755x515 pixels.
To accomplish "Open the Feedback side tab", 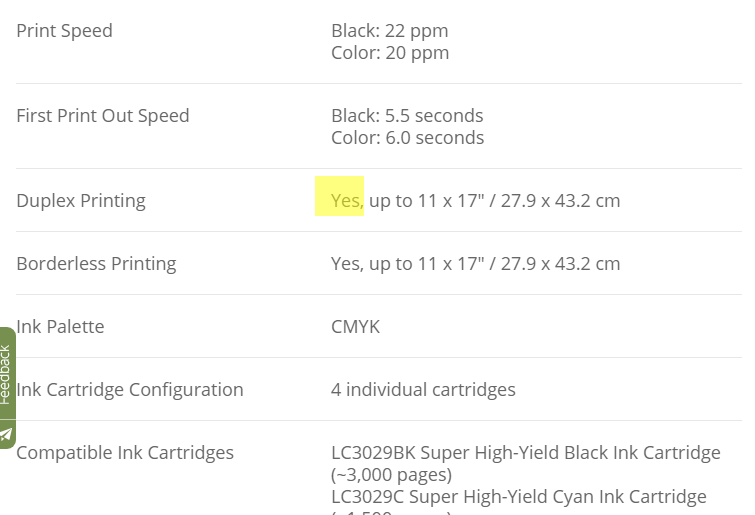I will click(x=7, y=374).
